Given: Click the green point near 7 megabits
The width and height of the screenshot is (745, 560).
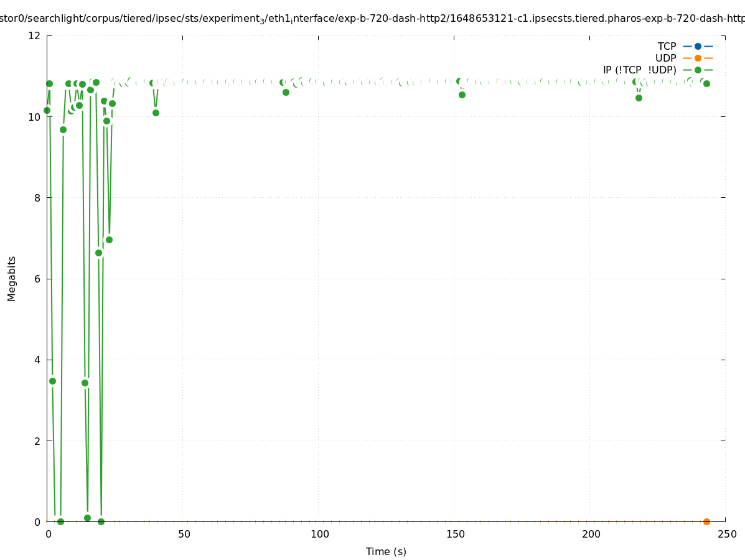Looking at the screenshot, I should click(109, 240).
